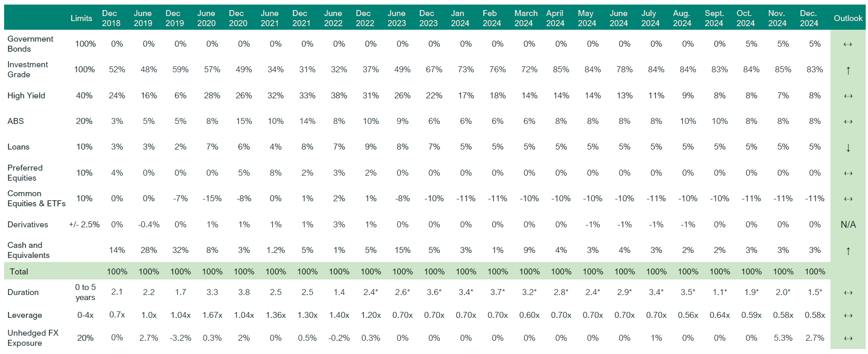The image size is (868, 354).
Task: Select the Derivatives +/- 2.5% limit cell
Action: 84,225
